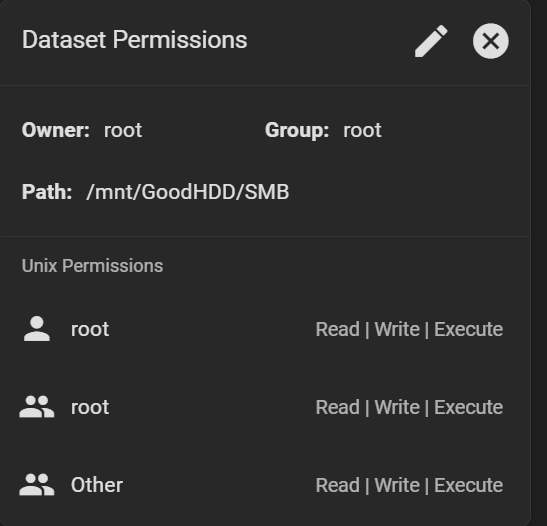Click the Path label
The height and width of the screenshot is (526, 547).
click(x=47, y=192)
